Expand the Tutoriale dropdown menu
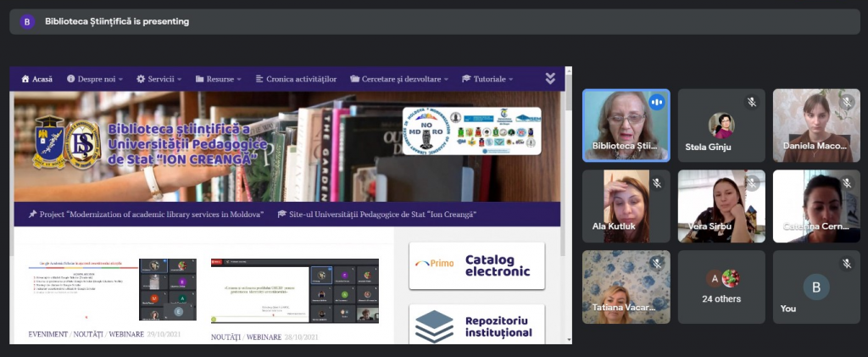This screenshot has height=357, width=868. tap(487, 79)
